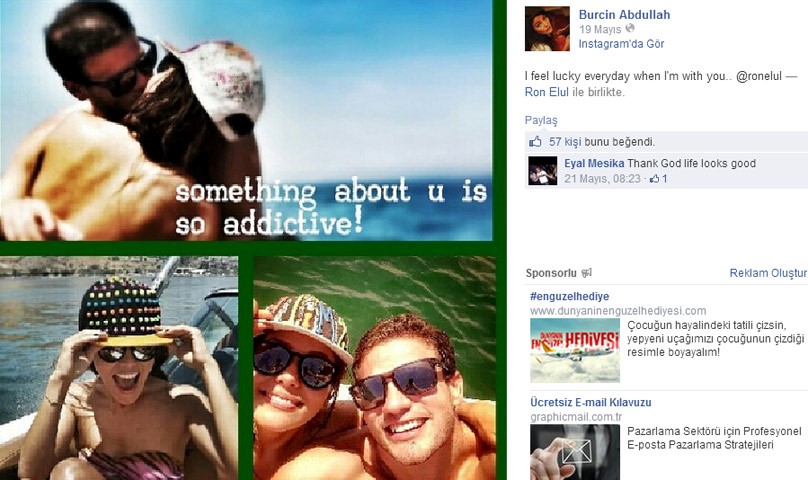This screenshot has width=808, height=480.
Task: Open the Reklam Oluştur link
Action: [x=768, y=273]
